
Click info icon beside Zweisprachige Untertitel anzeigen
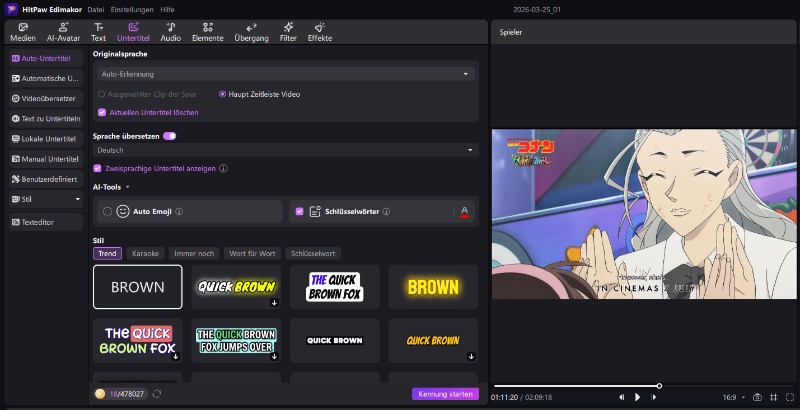[223, 168]
